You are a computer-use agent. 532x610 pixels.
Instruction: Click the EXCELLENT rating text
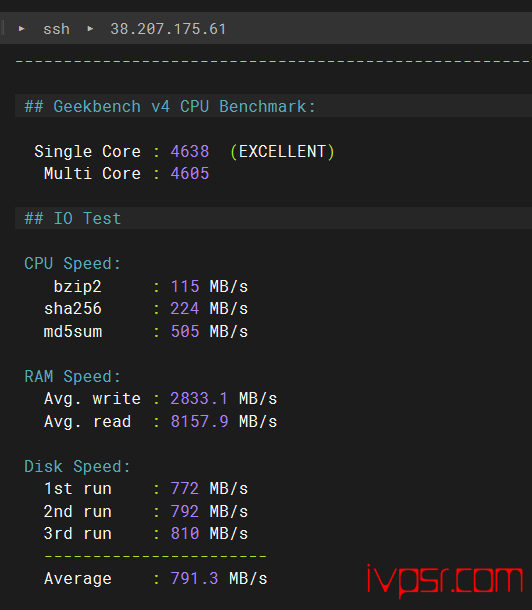pos(282,151)
